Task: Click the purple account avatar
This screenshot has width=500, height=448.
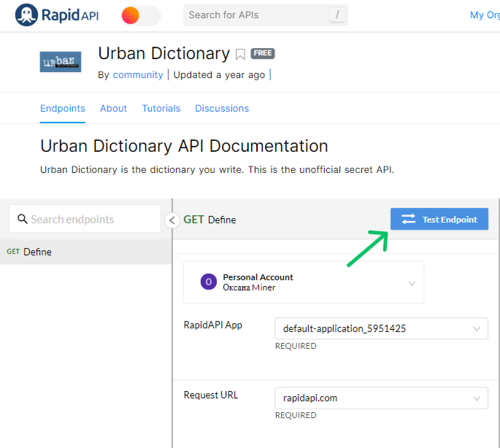Action: tap(209, 282)
